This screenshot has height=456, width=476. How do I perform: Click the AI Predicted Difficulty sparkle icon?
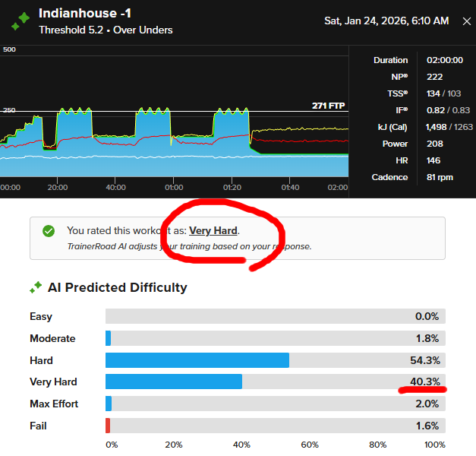click(36, 287)
